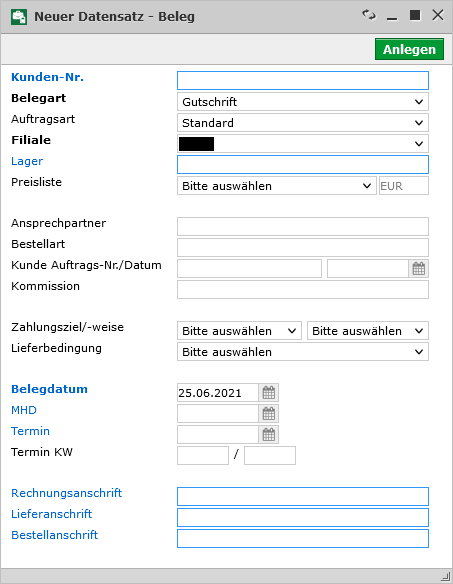The width and height of the screenshot is (453, 584).
Task: Open the Belegart dropdown showing Gutschrift
Action: tap(303, 102)
